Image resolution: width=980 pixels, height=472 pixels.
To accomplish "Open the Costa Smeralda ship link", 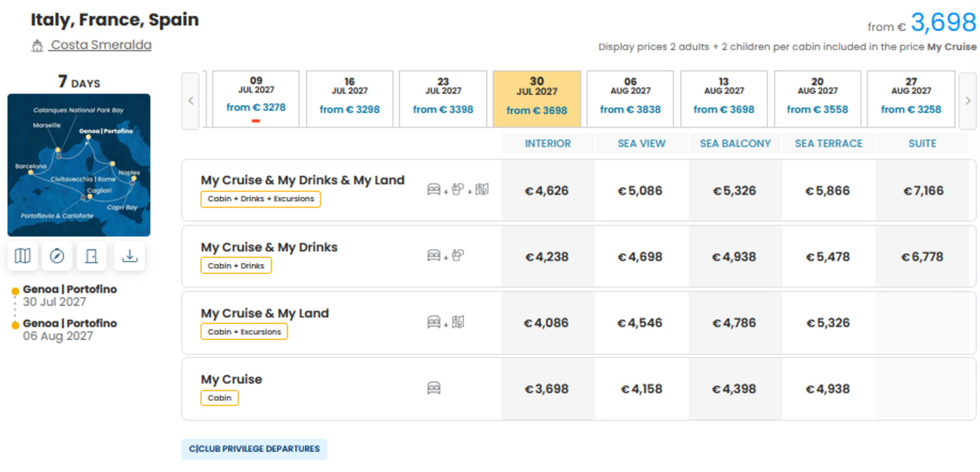I will click(101, 45).
